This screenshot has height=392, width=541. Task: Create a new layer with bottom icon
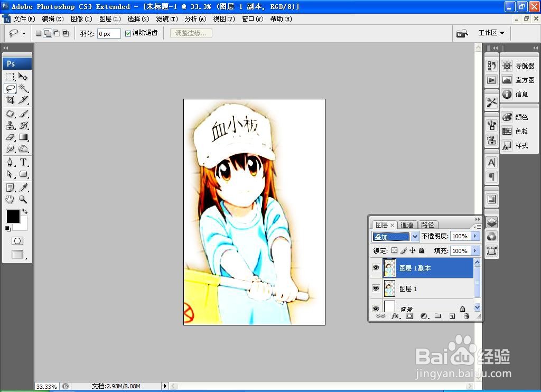[x=452, y=316]
